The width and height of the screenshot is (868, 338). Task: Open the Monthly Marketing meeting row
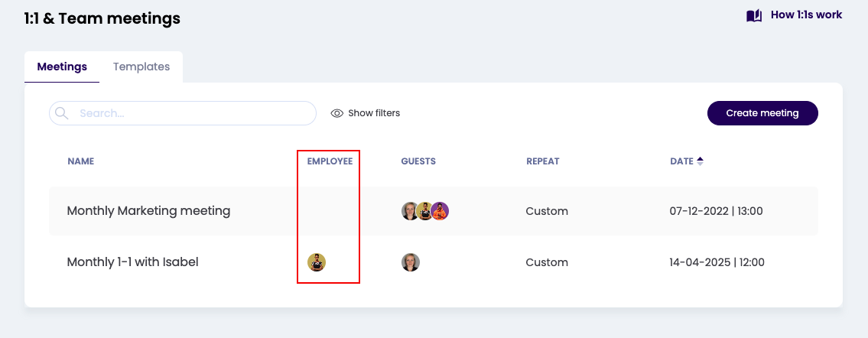tap(148, 211)
